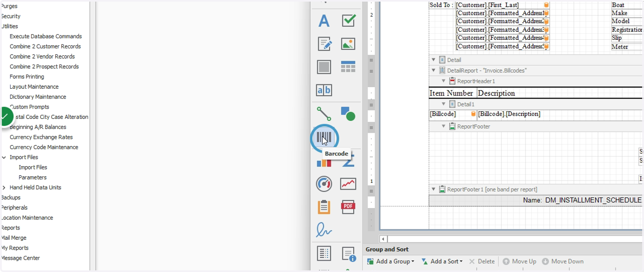This screenshot has width=644, height=272.
Task: Open the Add a Sort dropdown
Action: click(x=442, y=261)
